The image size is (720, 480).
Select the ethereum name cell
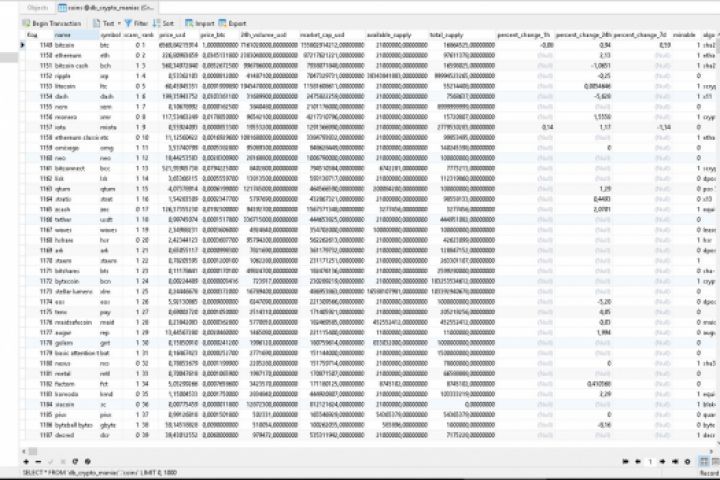coord(75,56)
